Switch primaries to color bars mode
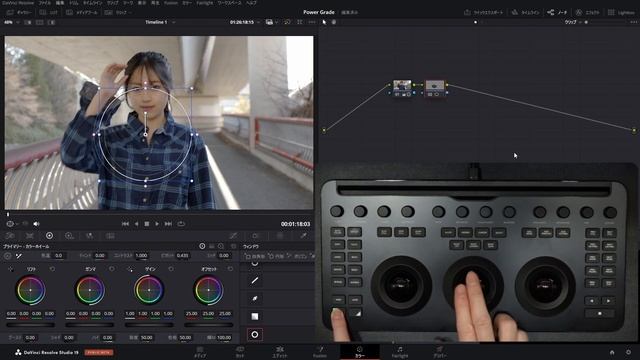The image size is (640, 360). point(212,247)
